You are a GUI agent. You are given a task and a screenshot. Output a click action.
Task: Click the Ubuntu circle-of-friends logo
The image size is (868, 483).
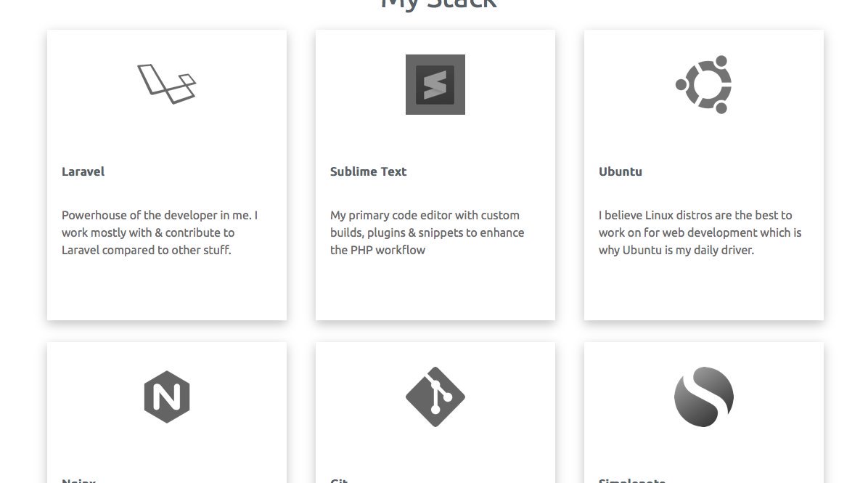pyautogui.click(x=703, y=84)
